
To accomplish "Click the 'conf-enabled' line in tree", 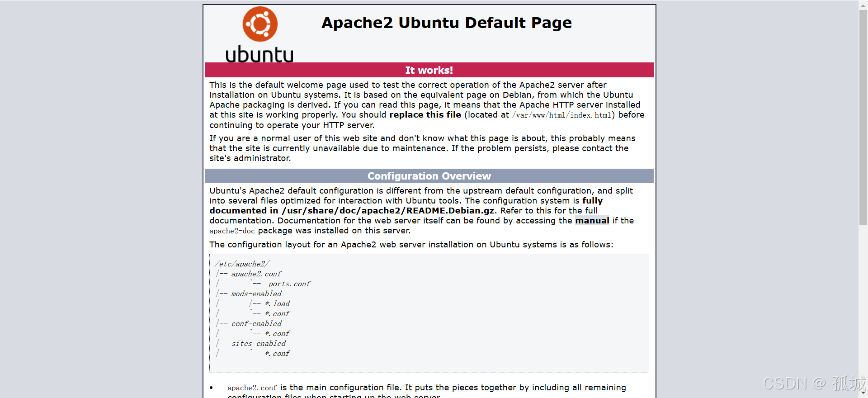I will [256, 324].
